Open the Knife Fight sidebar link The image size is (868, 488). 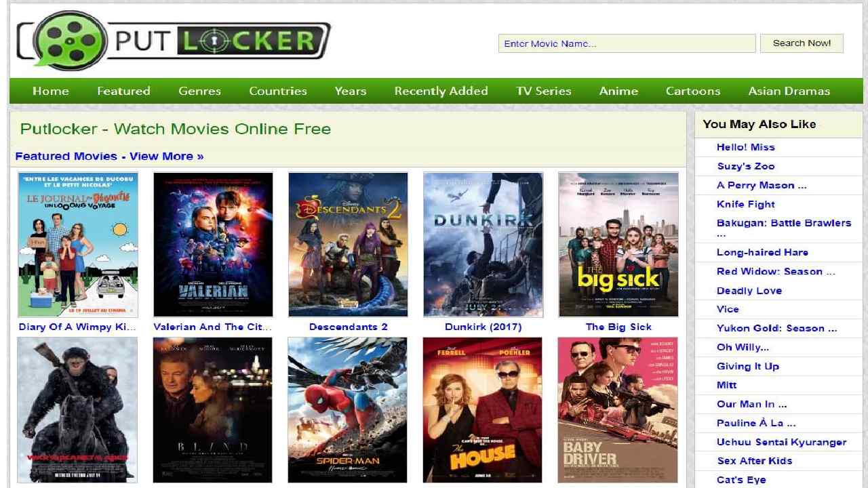tap(746, 204)
